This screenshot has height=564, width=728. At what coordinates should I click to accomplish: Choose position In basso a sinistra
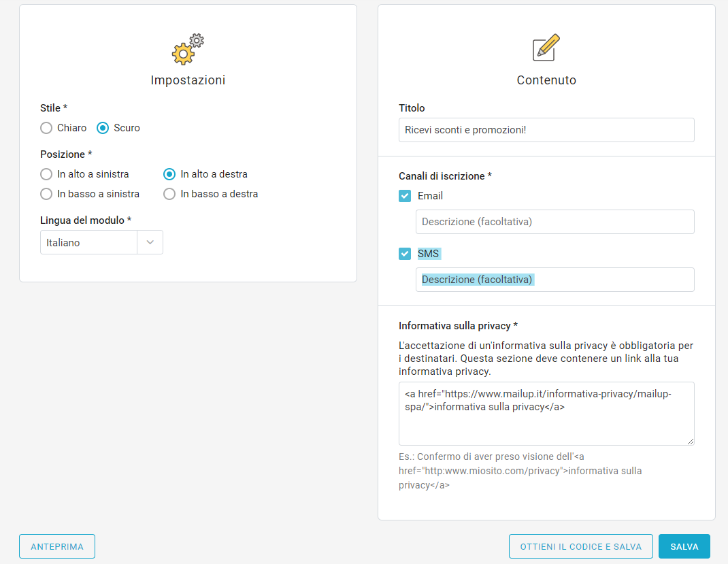pos(46,194)
